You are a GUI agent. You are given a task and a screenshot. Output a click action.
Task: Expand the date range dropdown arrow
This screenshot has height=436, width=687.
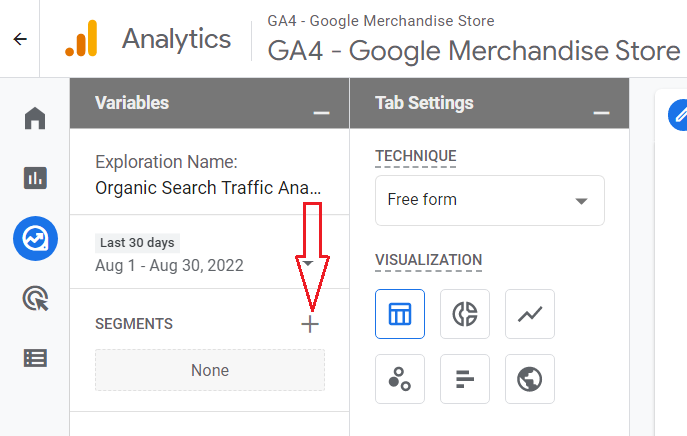point(309,263)
